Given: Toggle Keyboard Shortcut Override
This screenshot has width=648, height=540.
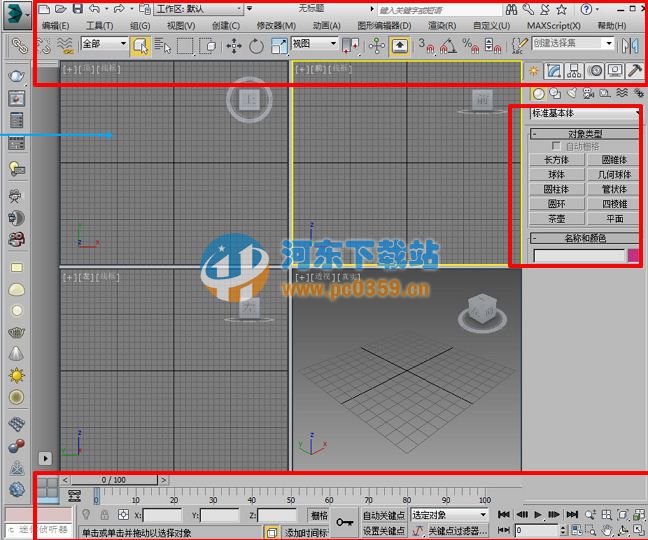Looking at the screenshot, I should pyautogui.click(x=399, y=45).
